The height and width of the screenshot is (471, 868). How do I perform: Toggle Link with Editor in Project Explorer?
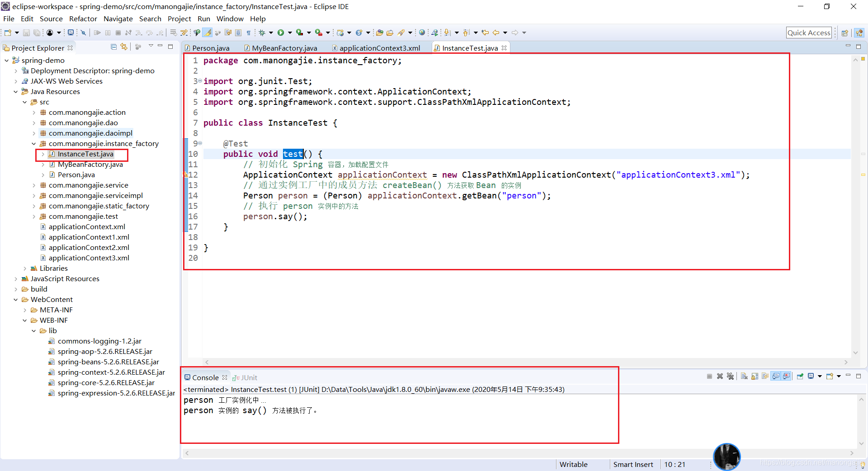pyautogui.click(x=124, y=47)
